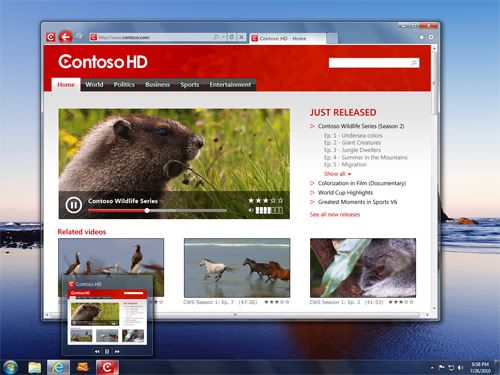500x375 pixels.
Task: Open Internet Explorer from the taskbar
Action: point(58,367)
